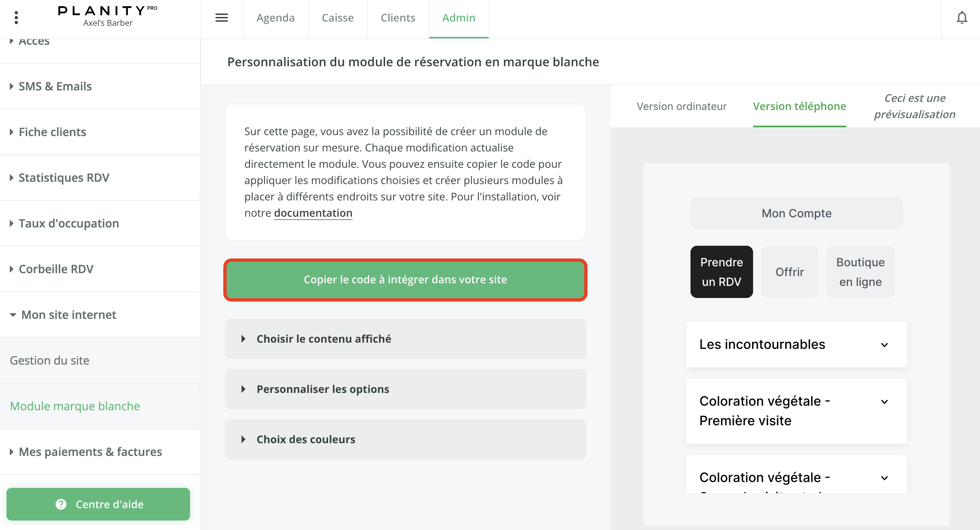Image resolution: width=980 pixels, height=530 pixels.
Task: Open the documentation link
Action: (x=313, y=213)
